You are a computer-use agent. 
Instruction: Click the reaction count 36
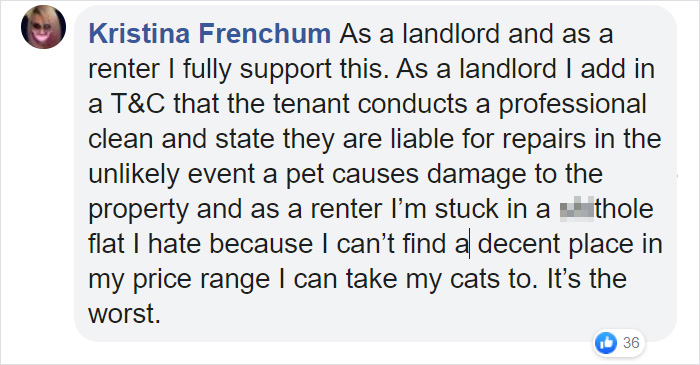[631, 343]
